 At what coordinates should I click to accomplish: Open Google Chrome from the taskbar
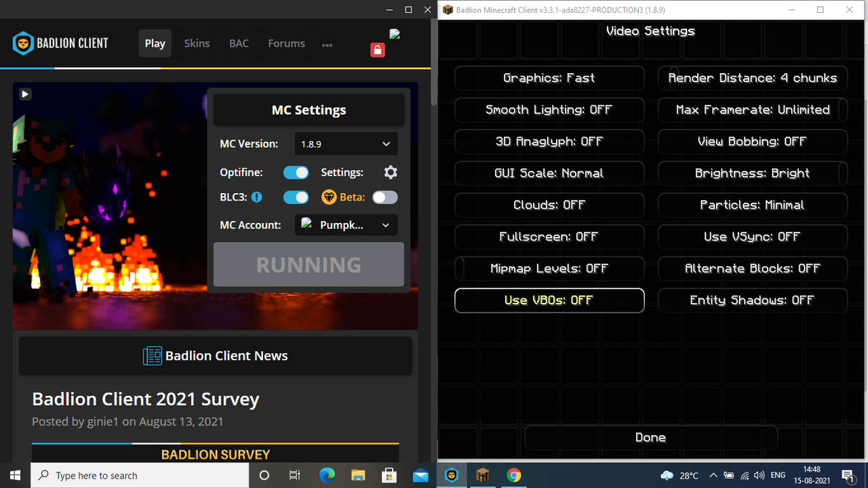point(513,475)
